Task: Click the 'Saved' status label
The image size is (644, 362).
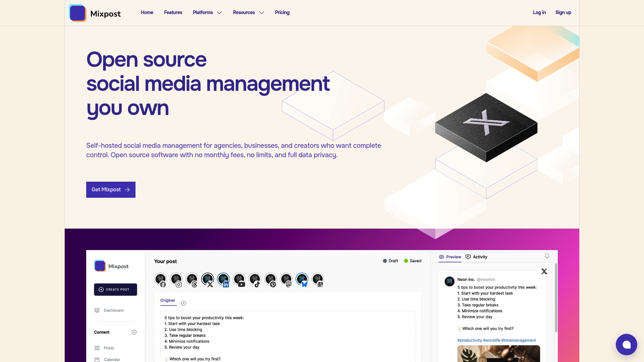Action: pos(416,261)
